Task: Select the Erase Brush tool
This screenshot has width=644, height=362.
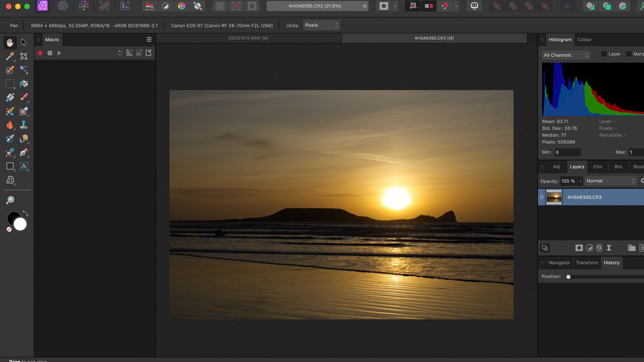Action: 24,111
